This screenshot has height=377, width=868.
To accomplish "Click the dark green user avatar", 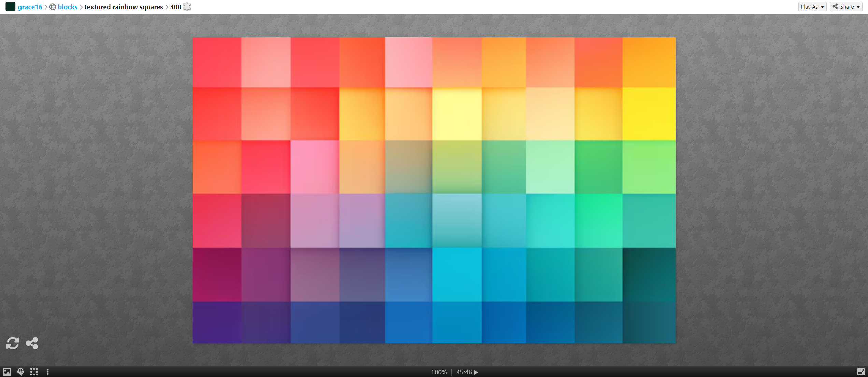I will point(10,6).
